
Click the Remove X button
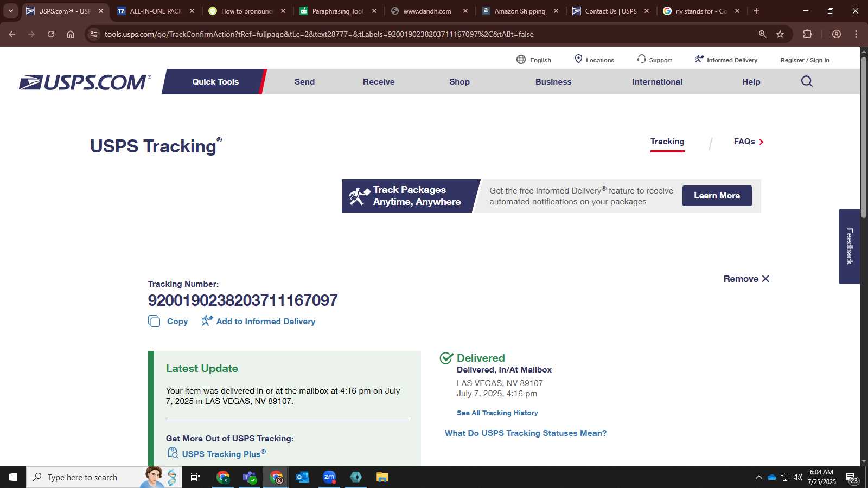(x=746, y=279)
